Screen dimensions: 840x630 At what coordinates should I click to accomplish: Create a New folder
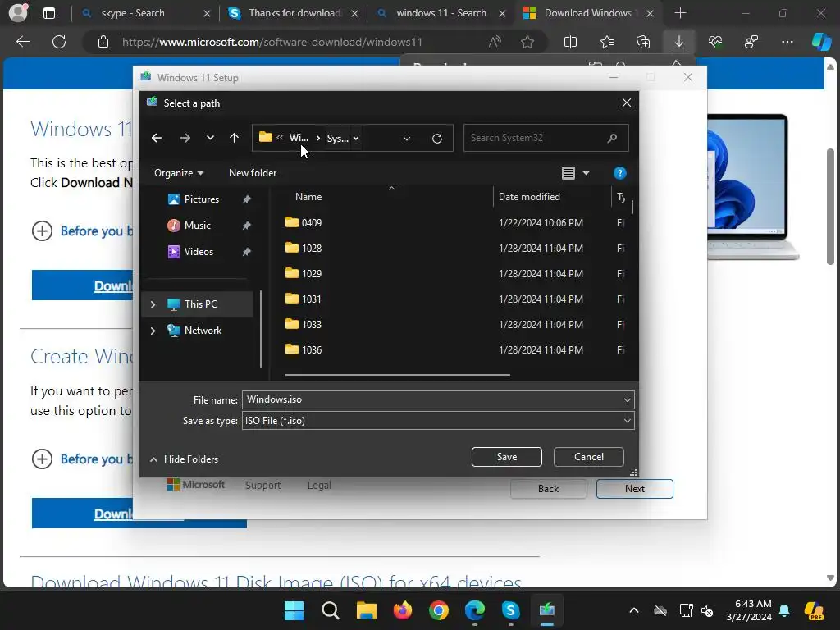[x=253, y=173]
